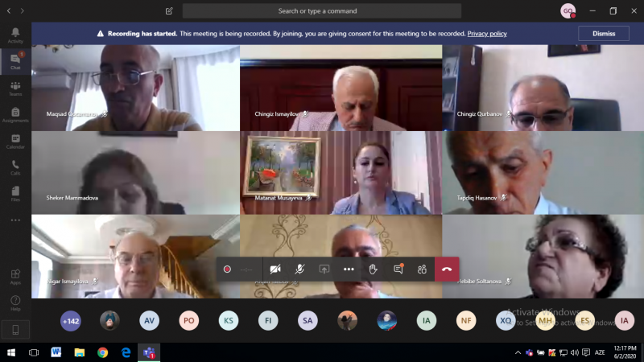This screenshot has height=362, width=644.
Task: Open the Activity feed in sidebar
Action: coord(15,35)
